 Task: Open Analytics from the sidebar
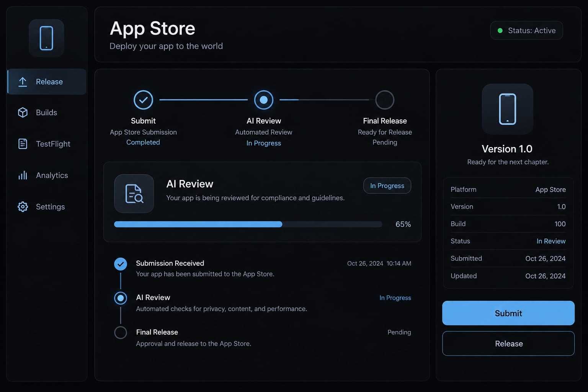47,175
